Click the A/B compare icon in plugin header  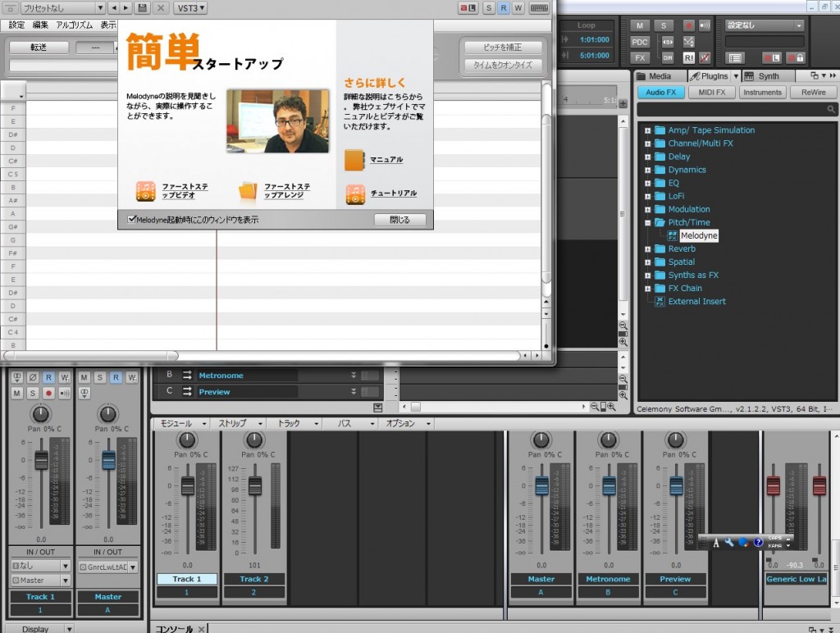pos(468,8)
